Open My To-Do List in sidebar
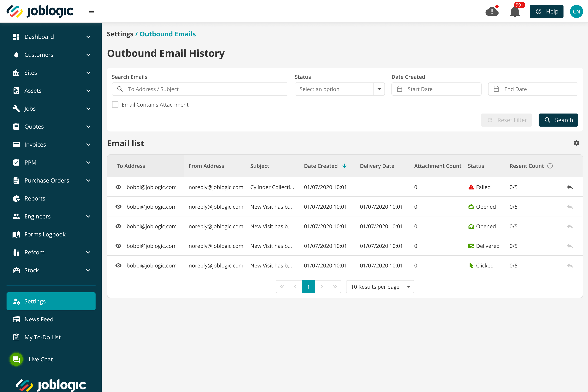The image size is (588, 392). [51, 337]
